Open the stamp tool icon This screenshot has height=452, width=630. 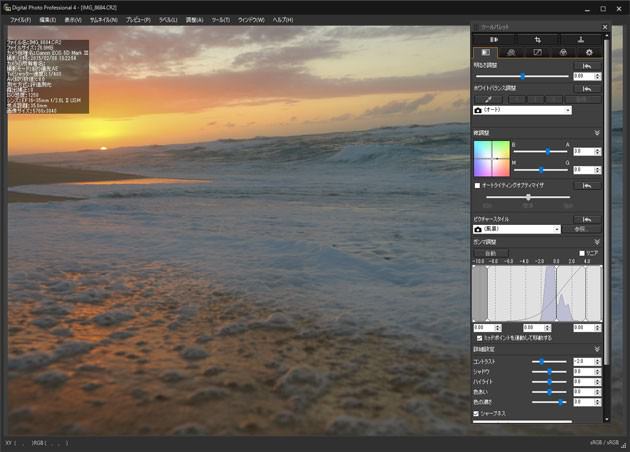point(581,38)
